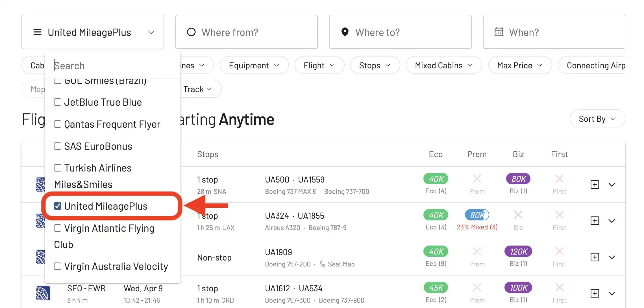Click the First column header
The image size is (644, 308).
(559, 154)
